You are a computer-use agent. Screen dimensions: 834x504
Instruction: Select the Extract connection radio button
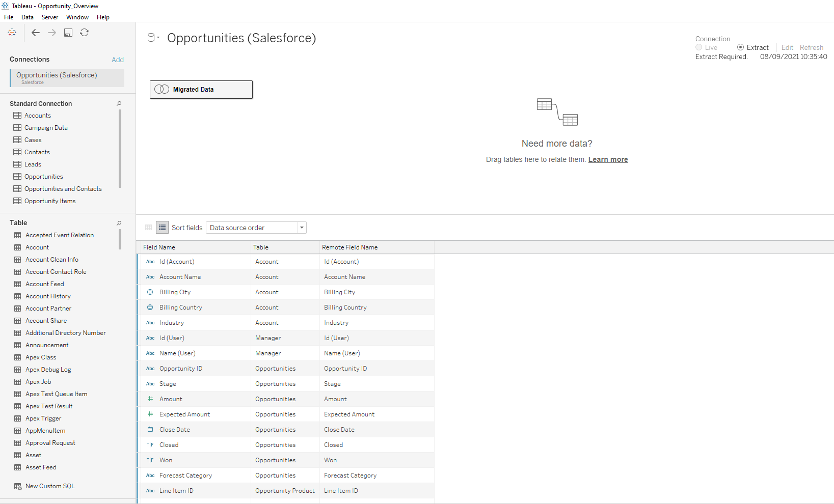pos(740,47)
